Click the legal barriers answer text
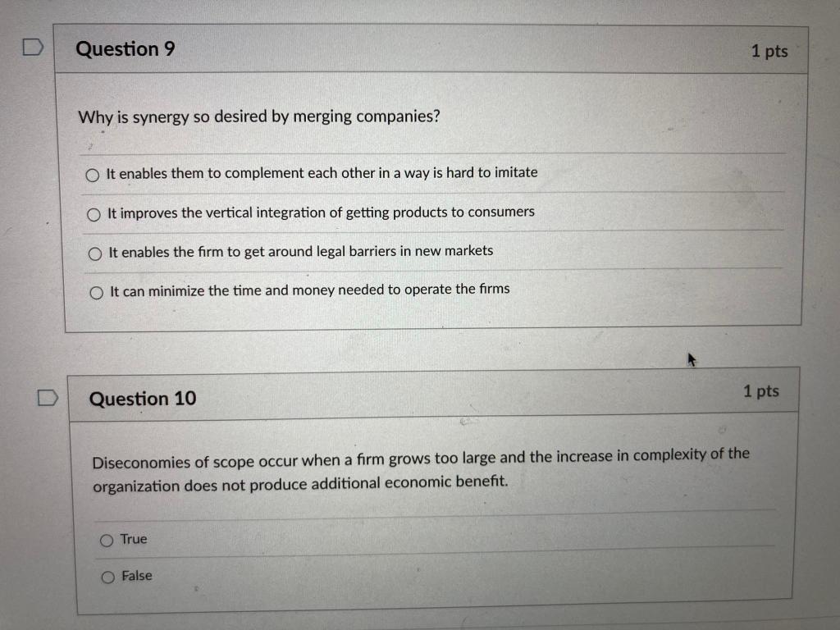Screen dimensions: 840x630 tap(298, 252)
